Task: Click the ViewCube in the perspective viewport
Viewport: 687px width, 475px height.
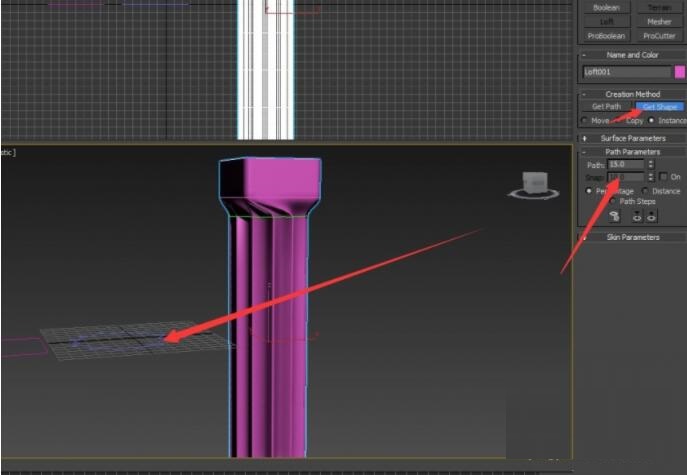Action: click(x=533, y=185)
